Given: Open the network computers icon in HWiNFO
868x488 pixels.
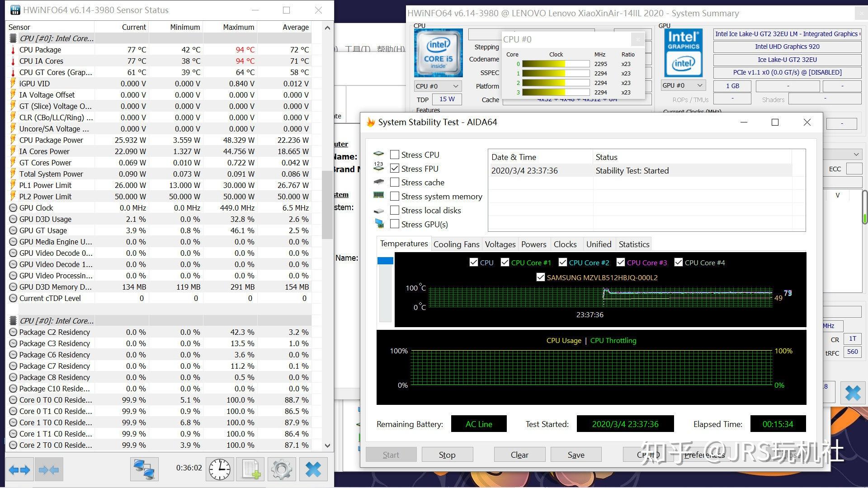Looking at the screenshot, I should (144, 470).
